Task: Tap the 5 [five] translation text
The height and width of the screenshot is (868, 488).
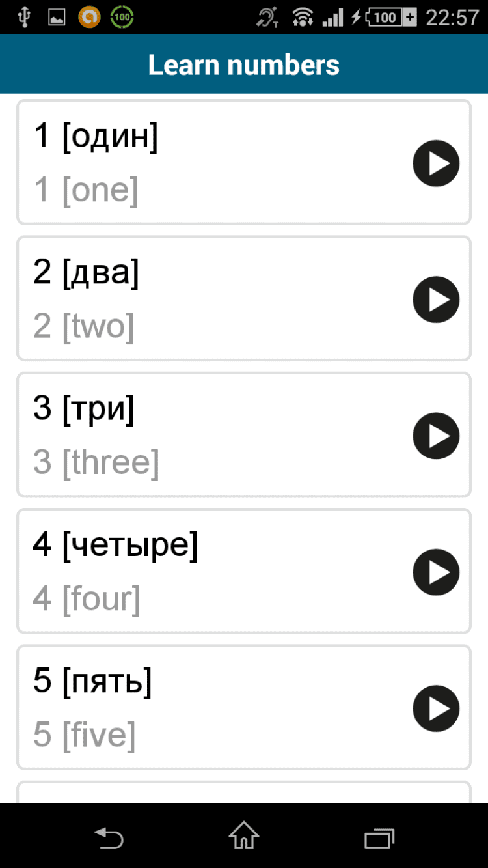Action: (85, 735)
